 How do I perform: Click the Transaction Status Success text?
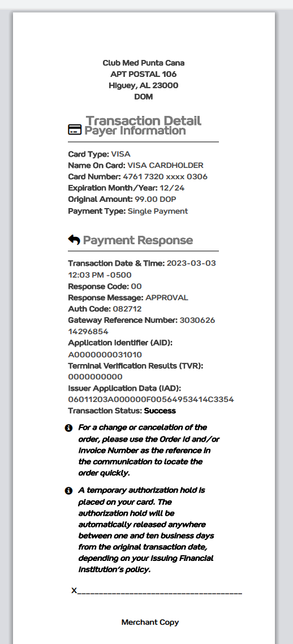(160, 410)
